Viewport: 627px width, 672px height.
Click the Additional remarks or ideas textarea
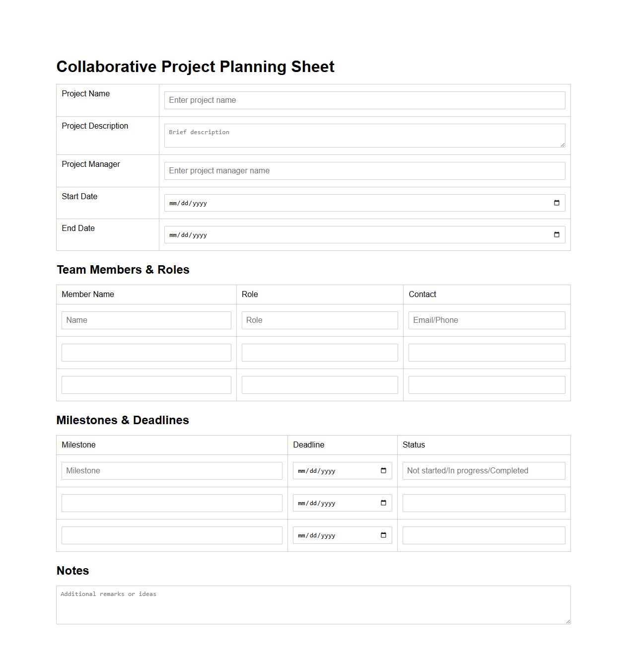click(313, 603)
